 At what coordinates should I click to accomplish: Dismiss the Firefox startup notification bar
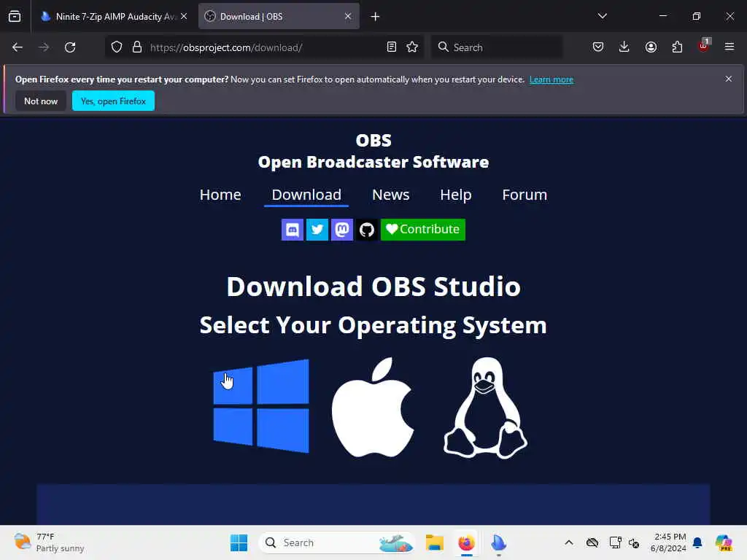(729, 79)
